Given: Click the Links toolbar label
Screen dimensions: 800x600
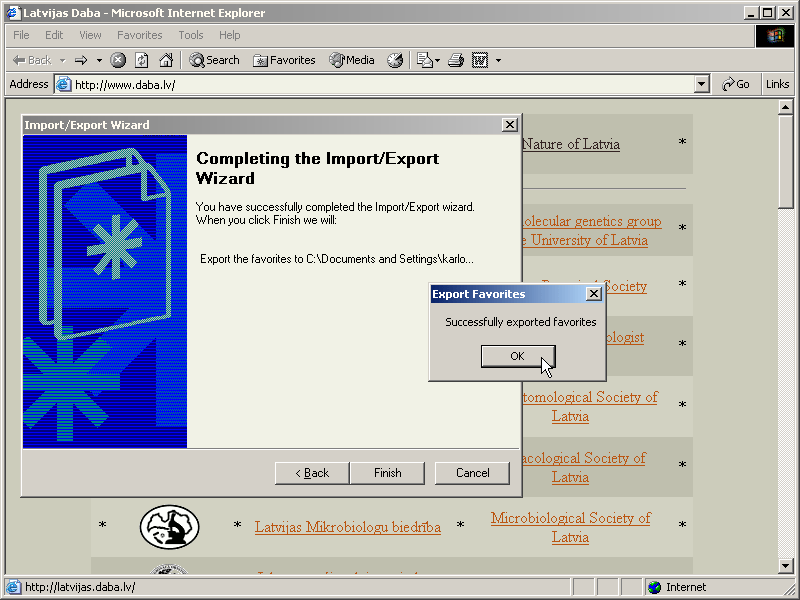Looking at the screenshot, I should tap(777, 84).
